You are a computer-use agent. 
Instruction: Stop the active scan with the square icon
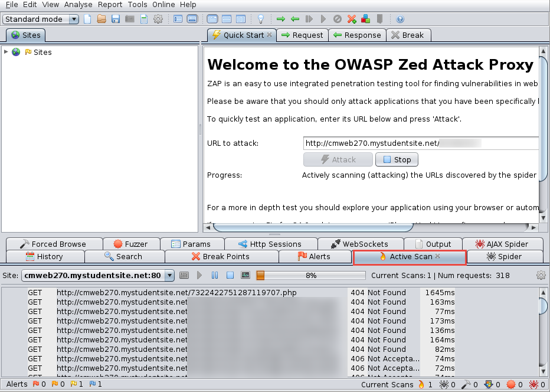[230, 276]
